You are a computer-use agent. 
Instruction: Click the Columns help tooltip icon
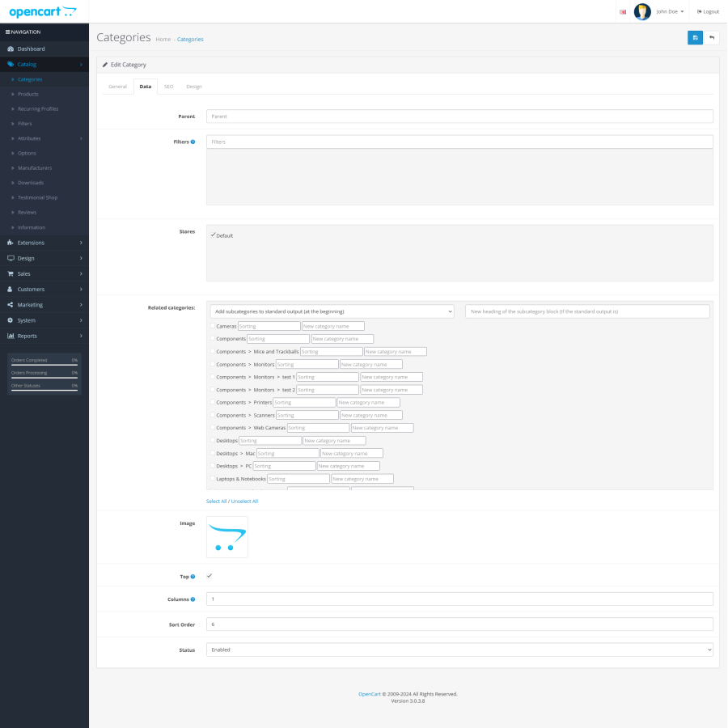click(x=193, y=599)
